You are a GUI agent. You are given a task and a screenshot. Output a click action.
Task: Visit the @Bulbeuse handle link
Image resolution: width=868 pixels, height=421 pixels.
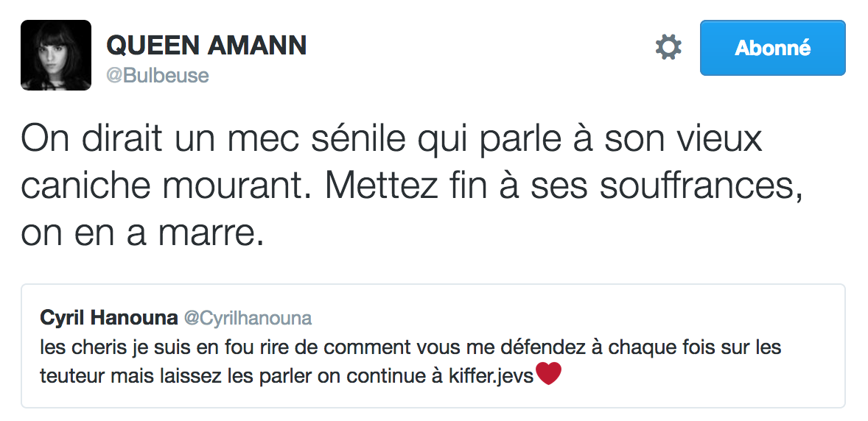click(x=158, y=75)
